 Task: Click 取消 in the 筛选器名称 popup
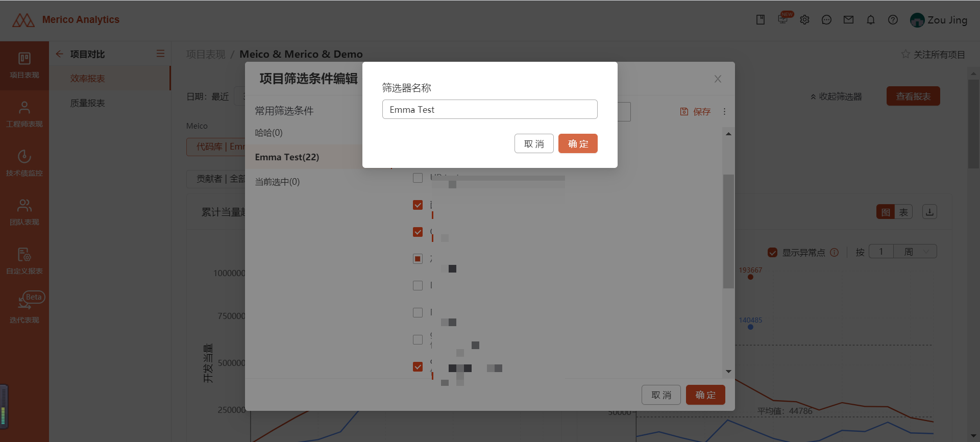pos(534,143)
